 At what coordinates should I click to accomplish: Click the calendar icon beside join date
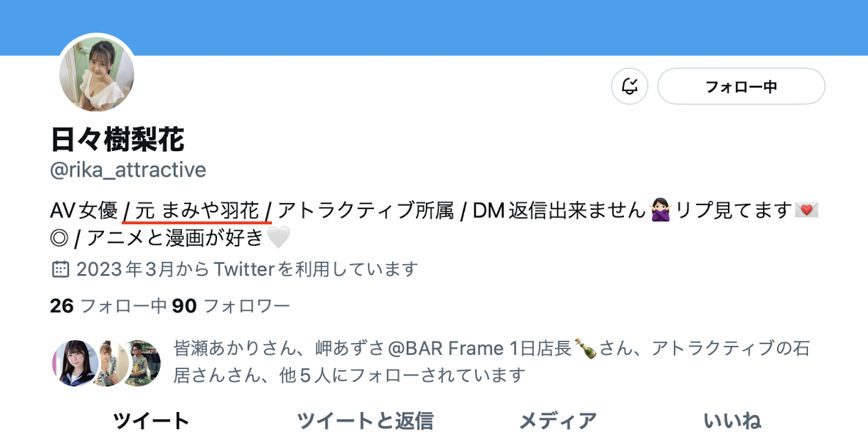(x=60, y=269)
